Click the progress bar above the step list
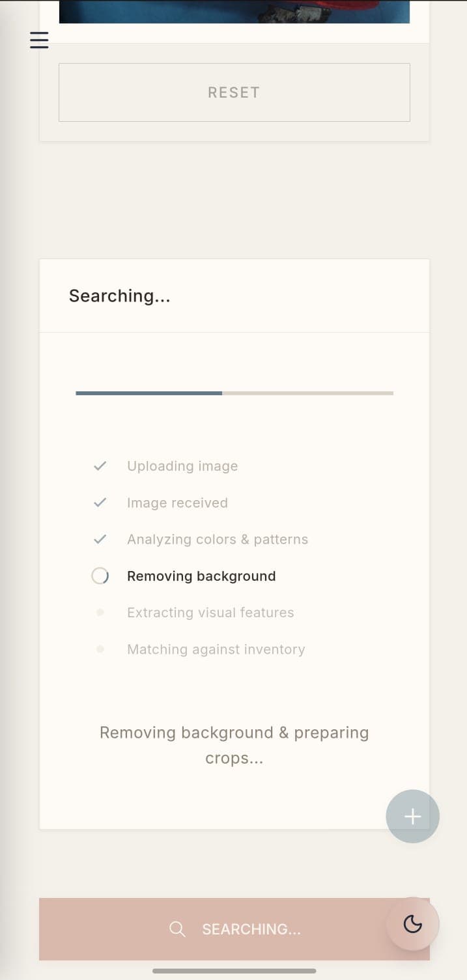The height and width of the screenshot is (980, 467). [x=234, y=393]
